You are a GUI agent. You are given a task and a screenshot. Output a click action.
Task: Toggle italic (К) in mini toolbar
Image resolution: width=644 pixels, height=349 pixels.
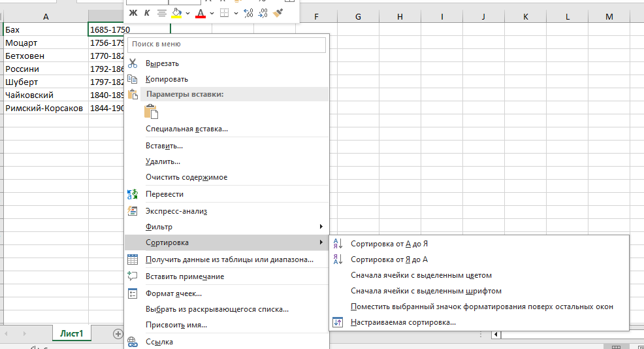tap(146, 13)
